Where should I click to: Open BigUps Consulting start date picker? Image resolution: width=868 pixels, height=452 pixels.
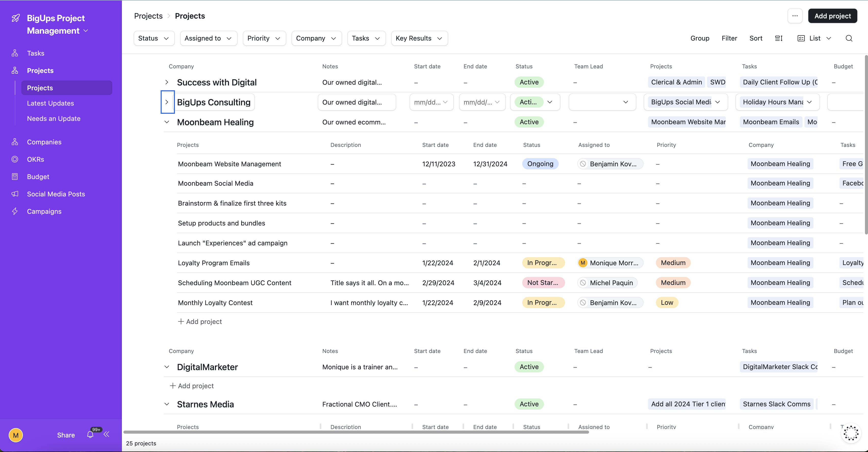coord(431,102)
